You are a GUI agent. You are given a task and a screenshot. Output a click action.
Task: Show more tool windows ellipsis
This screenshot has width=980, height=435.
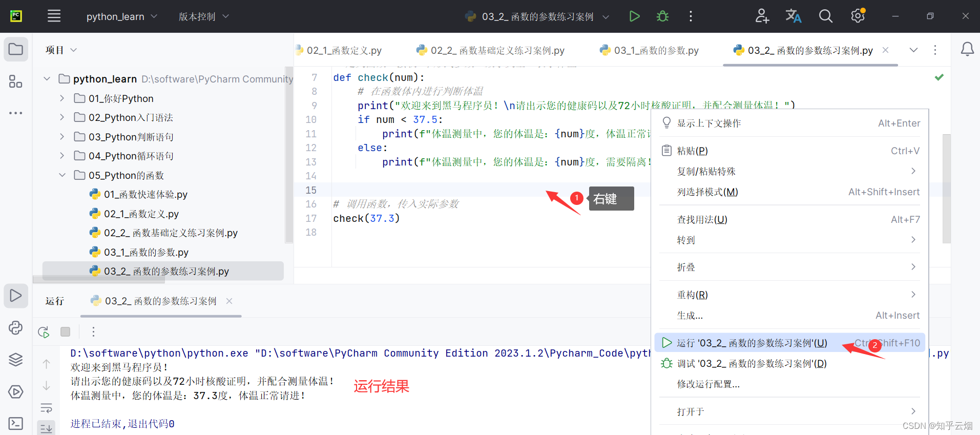point(16,113)
